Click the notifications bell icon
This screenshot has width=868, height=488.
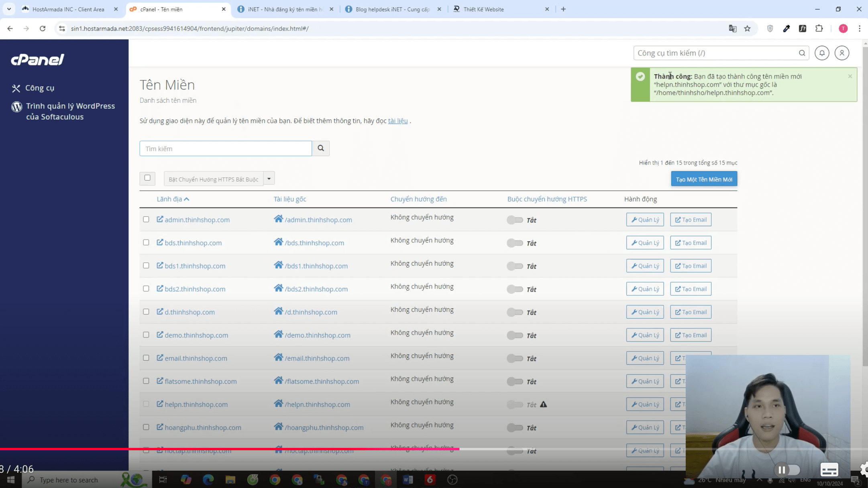click(x=822, y=53)
